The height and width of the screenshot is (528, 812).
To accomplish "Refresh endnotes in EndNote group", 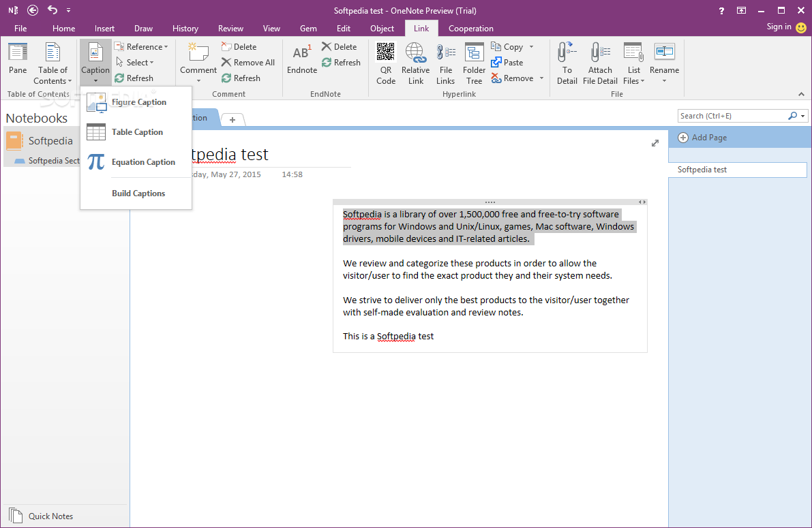I will 342,62.
